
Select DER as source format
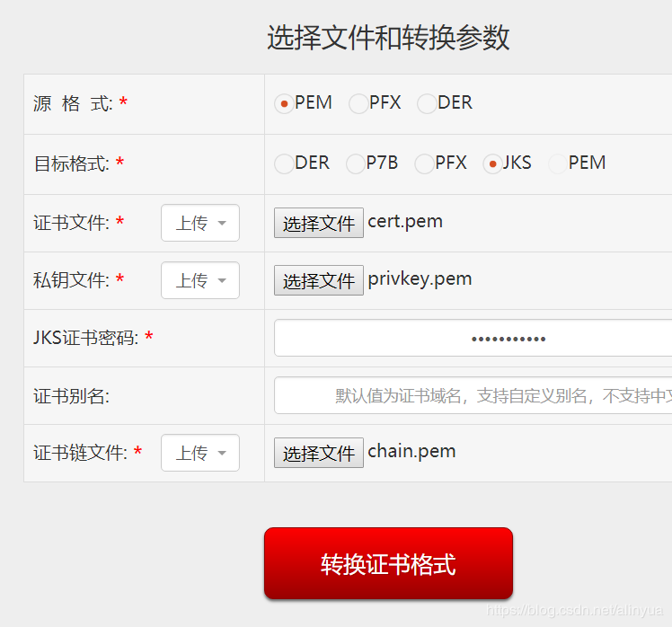pos(427,103)
